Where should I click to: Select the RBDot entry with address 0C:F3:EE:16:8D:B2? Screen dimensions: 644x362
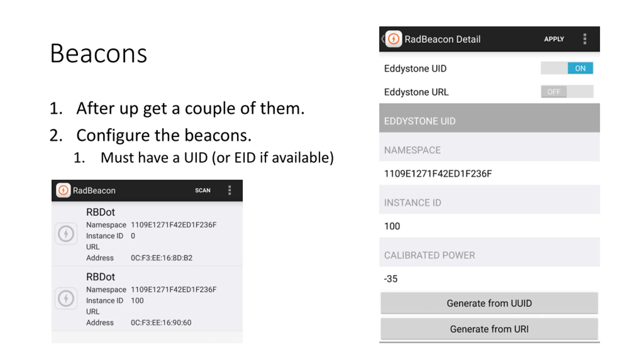(x=147, y=234)
